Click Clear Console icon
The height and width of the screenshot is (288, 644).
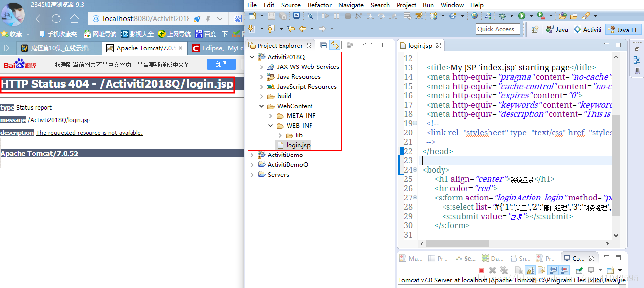pyautogui.click(x=519, y=270)
